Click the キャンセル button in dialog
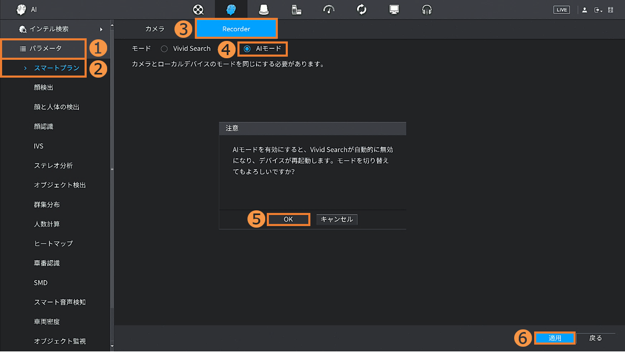The height and width of the screenshot is (364, 625). [337, 219]
